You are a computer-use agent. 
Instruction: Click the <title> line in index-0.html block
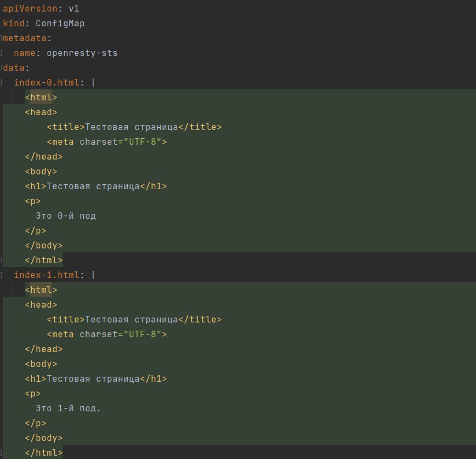click(x=134, y=127)
